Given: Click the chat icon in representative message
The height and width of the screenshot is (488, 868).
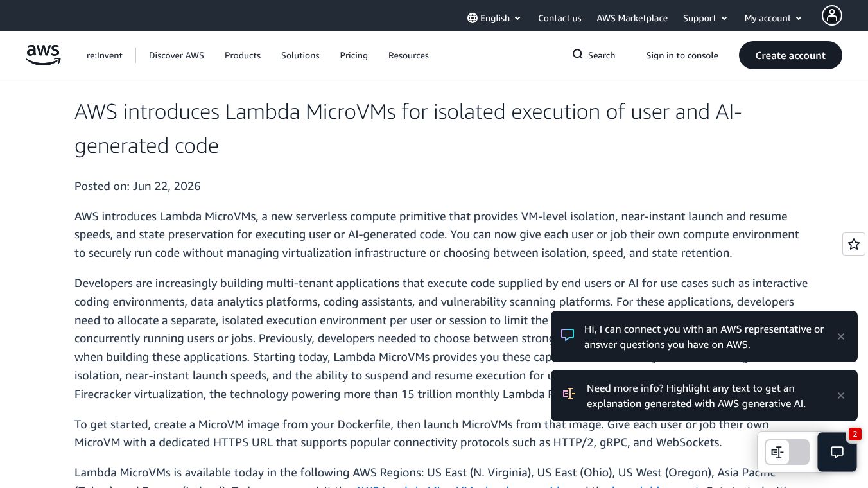Looking at the screenshot, I should point(568,335).
